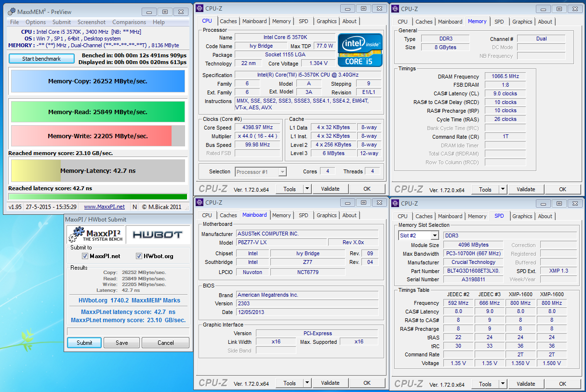This screenshot has width=586, height=392.
Task: Toggle the MaxxPI.net submit checkbox
Action: tap(85, 256)
